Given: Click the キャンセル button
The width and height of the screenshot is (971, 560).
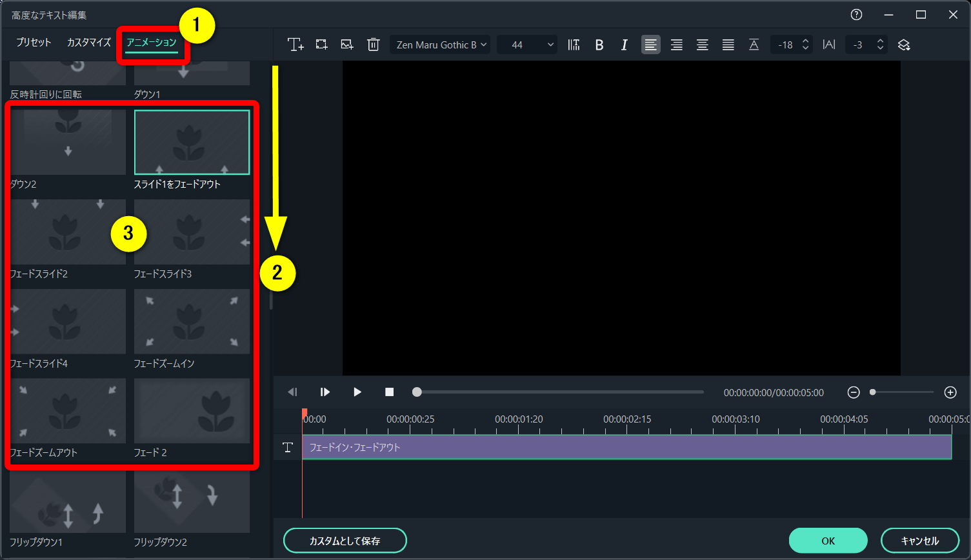Looking at the screenshot, I should [920, 541].
